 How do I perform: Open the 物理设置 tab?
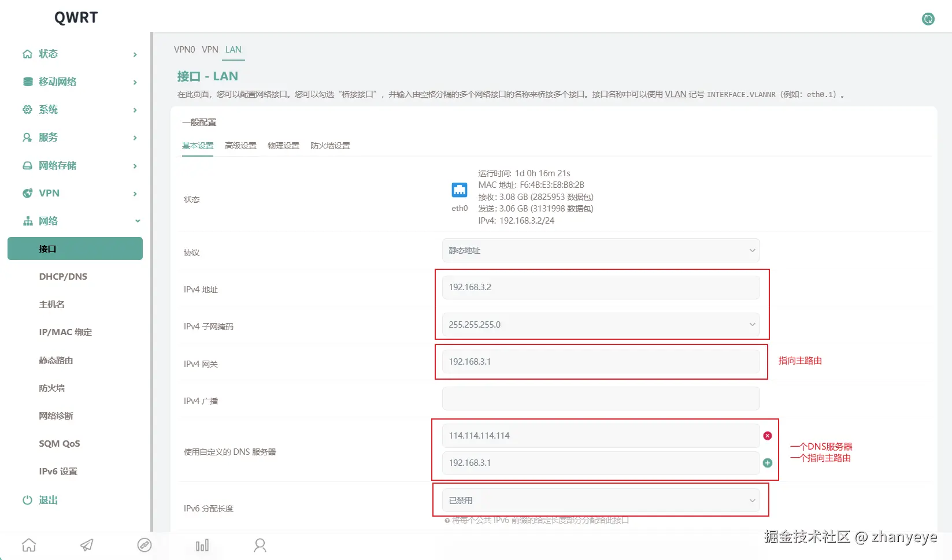283,146
